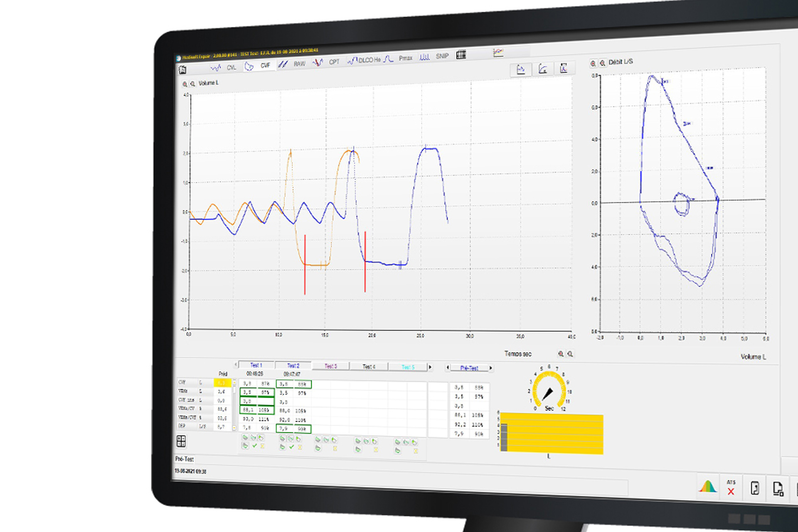
Task: Zoom out on the Débit L/S chart
Action: [602, 63]
